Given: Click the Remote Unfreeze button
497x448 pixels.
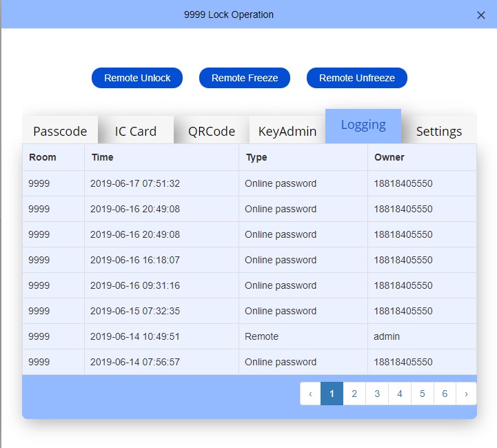Looking at the screenshot, I should coord(356,78).
